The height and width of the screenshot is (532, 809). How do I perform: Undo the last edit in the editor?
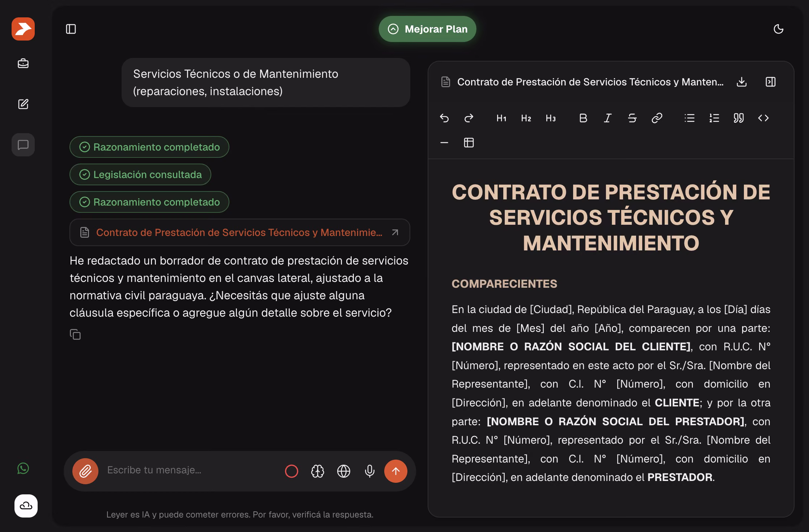[x=444, y=118]
